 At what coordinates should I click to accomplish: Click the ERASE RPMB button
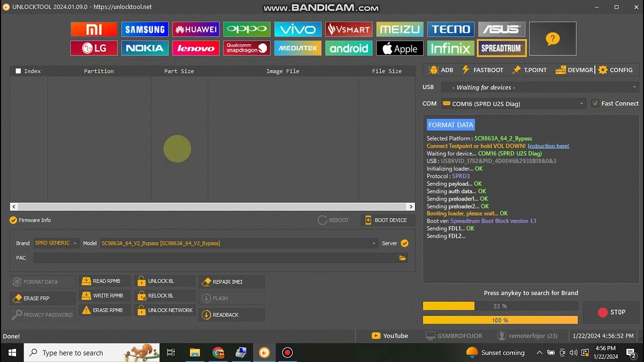pyautogui.click(x=105, y=310)
